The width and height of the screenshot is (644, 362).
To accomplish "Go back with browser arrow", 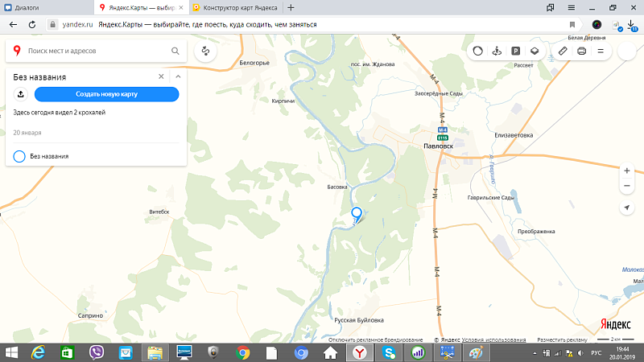I will (x=13, y=25).
